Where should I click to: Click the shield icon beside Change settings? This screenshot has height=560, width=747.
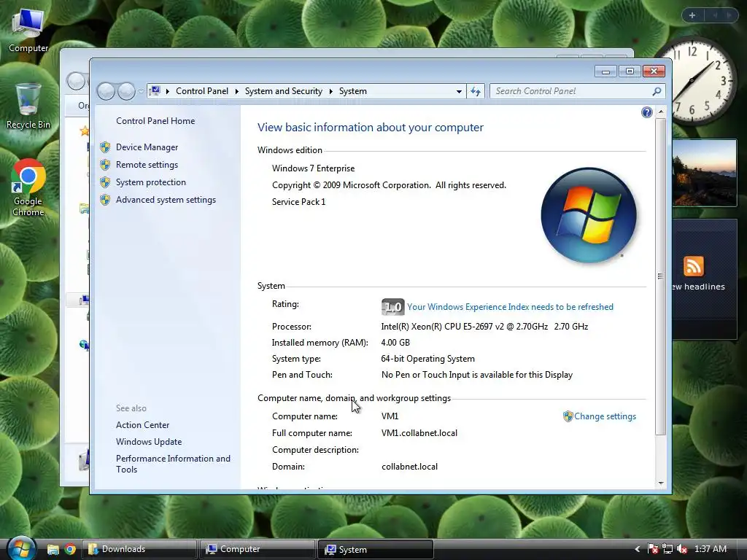pyautogui.click(x=568, y=416)
